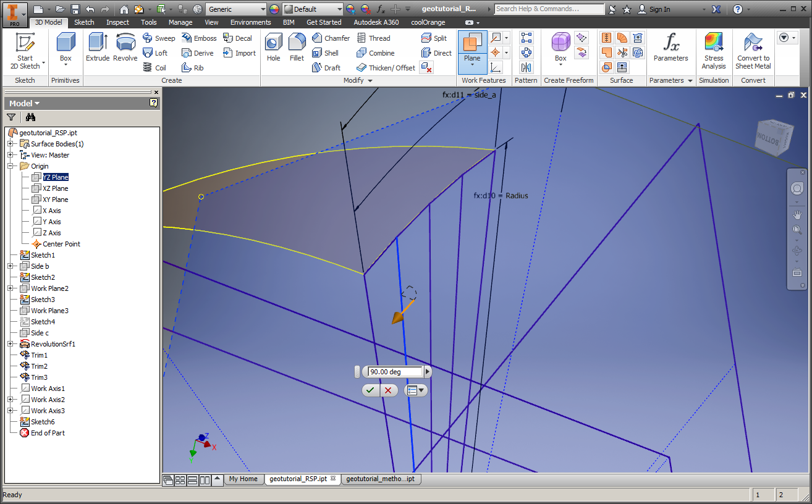The height and width of the screenshot is (504, 812).
Task: Click the Decal tool
Action: coord(238,38)
